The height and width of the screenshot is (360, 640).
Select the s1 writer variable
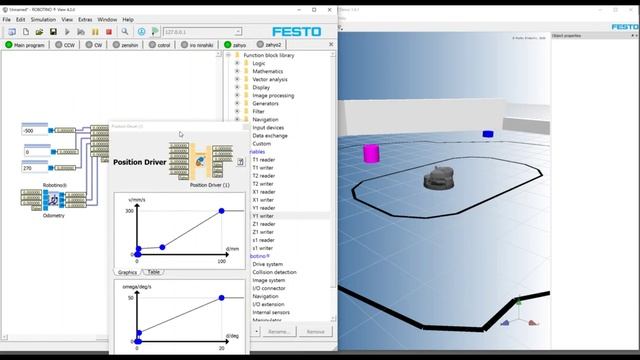pyautogui.click(x=262, y=248)
